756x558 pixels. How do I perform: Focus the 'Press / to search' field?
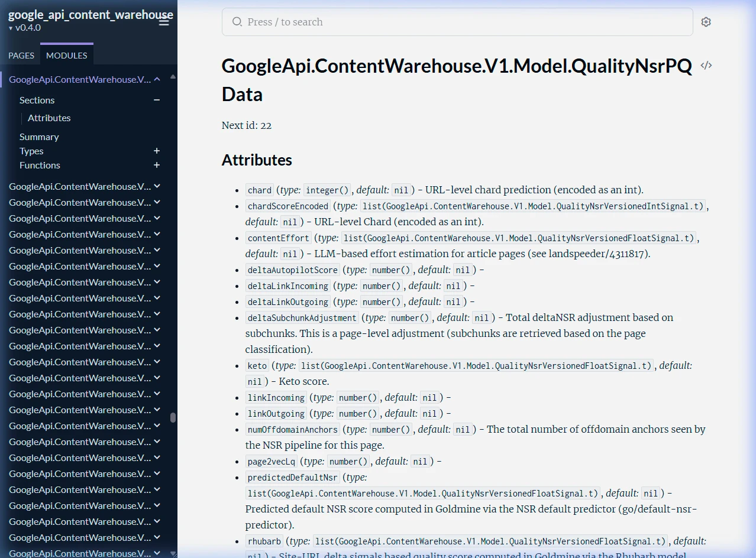[457, 22]
